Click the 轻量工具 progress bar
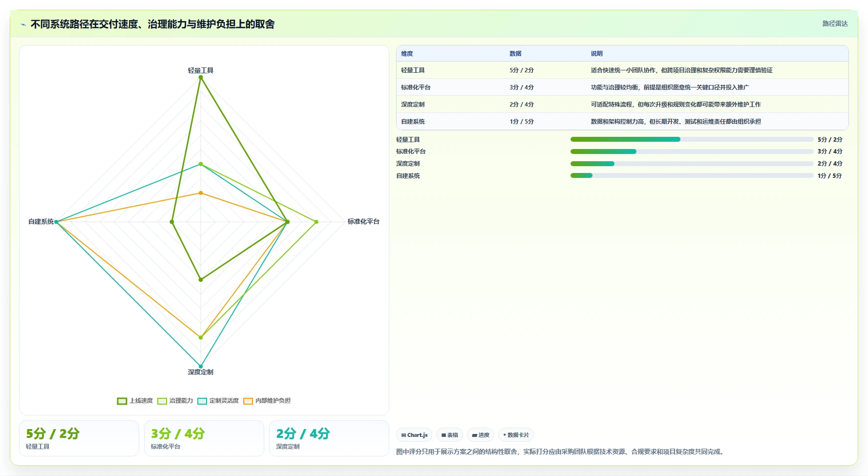This screenshot has width=868, height=476. [692, 139]
